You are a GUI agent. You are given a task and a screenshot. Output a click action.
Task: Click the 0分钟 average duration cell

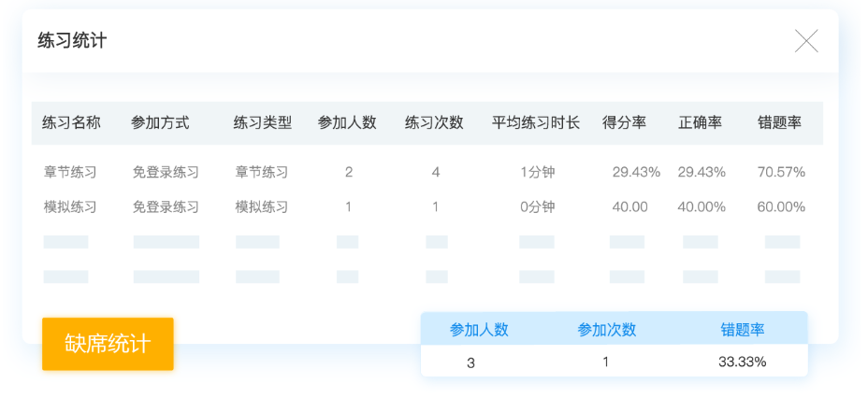click(537, 206)
